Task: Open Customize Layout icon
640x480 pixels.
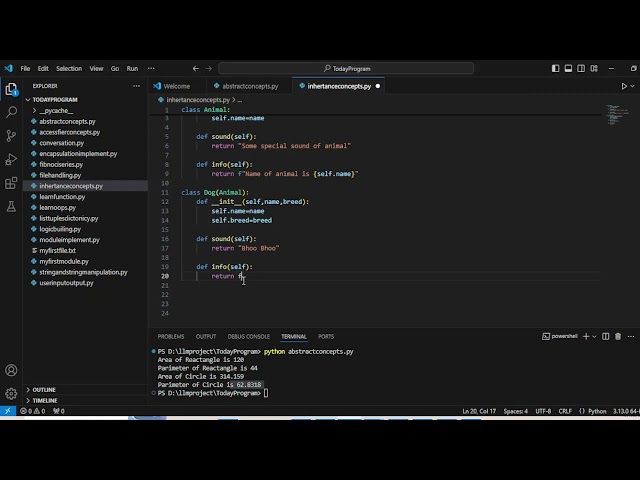Action: (594, 69)
